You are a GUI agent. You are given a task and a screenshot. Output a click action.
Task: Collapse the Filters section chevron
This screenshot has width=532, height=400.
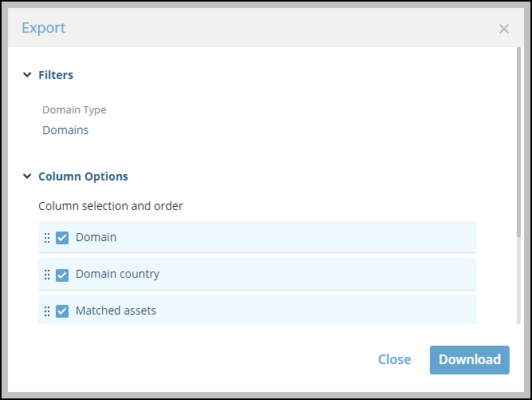(x=27, y=75)
